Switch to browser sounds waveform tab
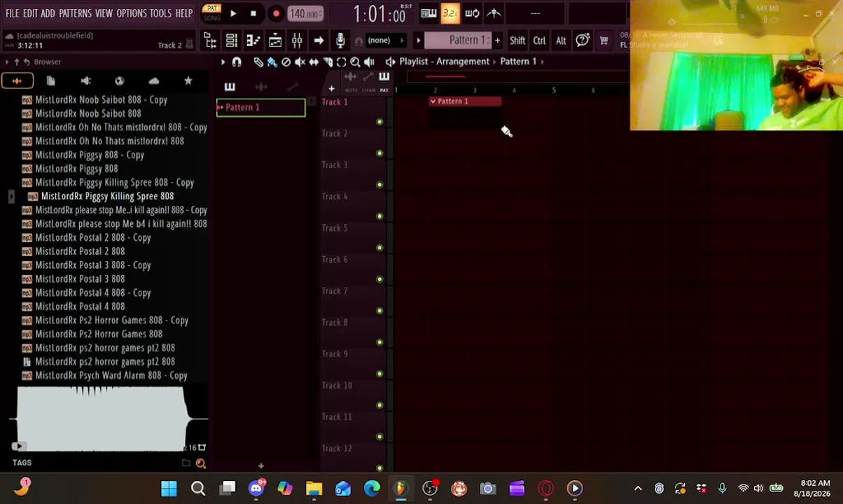 [17, 81]
